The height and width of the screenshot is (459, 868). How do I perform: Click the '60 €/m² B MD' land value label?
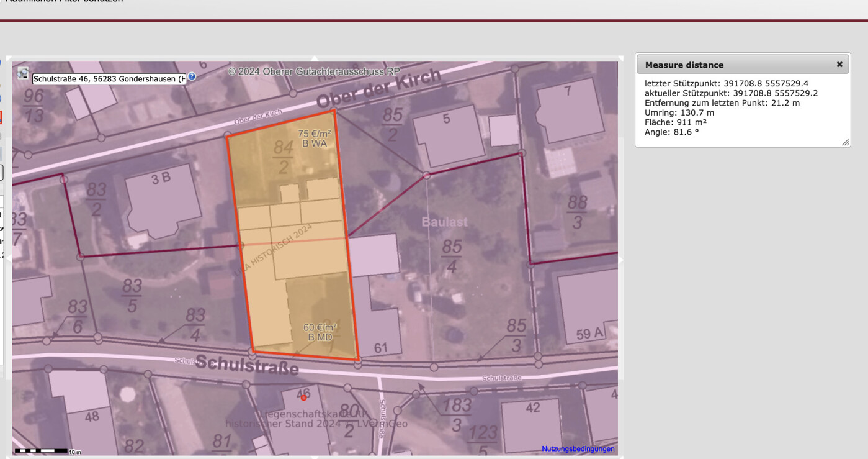pos(320,332)
